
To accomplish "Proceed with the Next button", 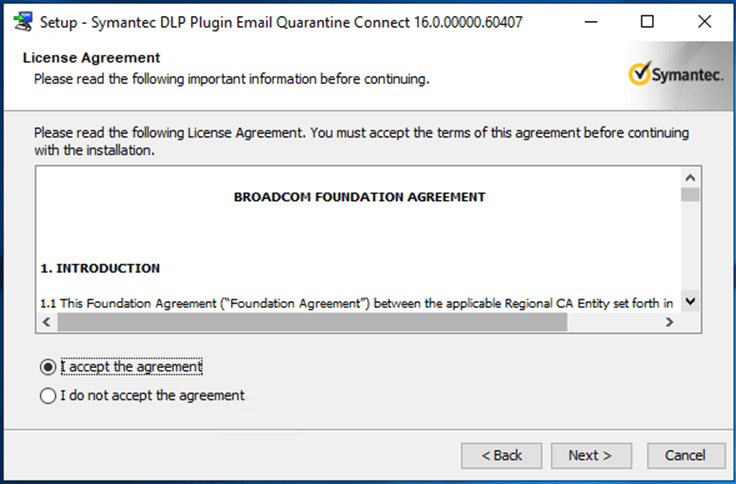I will coord(590,455).
